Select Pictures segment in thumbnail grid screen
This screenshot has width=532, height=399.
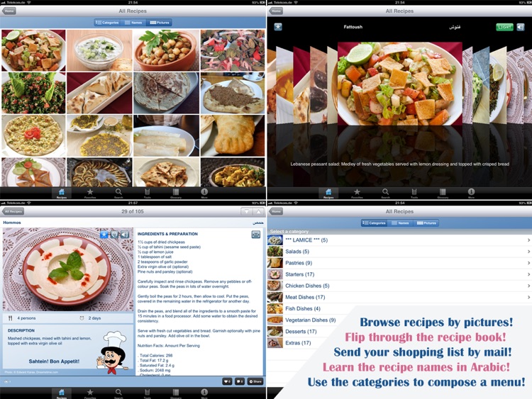[x=160, y=23]
